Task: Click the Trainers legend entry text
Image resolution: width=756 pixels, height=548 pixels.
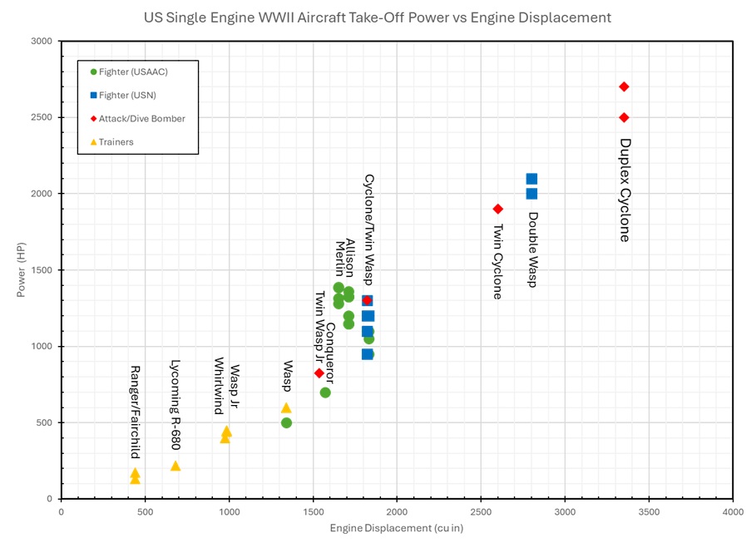Action: [116, 142]
